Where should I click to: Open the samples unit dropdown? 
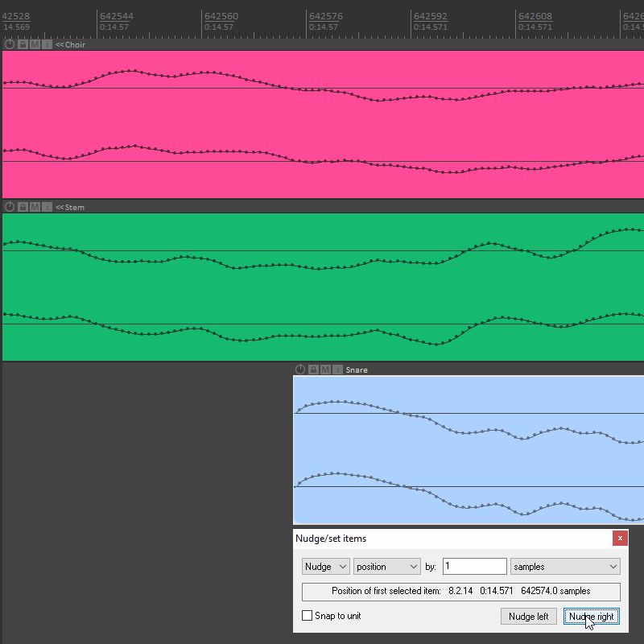(x=565, y=567)
